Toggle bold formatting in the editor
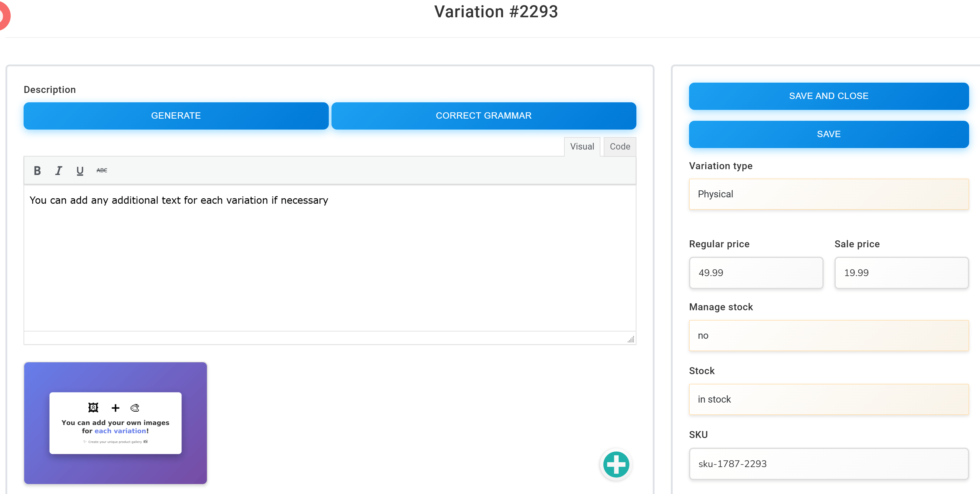 pyautogui.click(x=37, y=170)
